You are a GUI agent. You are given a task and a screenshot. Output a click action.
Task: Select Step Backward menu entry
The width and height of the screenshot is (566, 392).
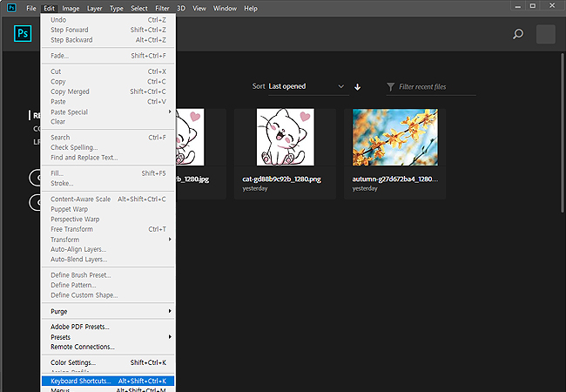tap(108, 40)
